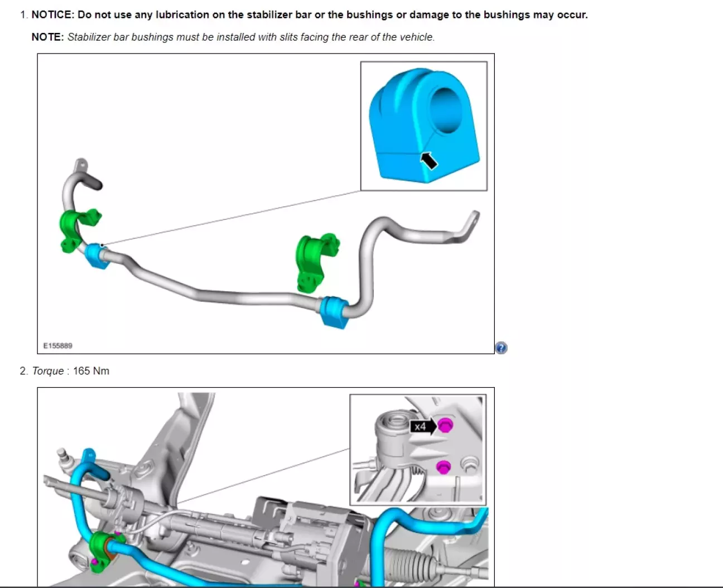Click the left blue bushing on bar
This screenshot has height=588, width=723.
(98, 257)
